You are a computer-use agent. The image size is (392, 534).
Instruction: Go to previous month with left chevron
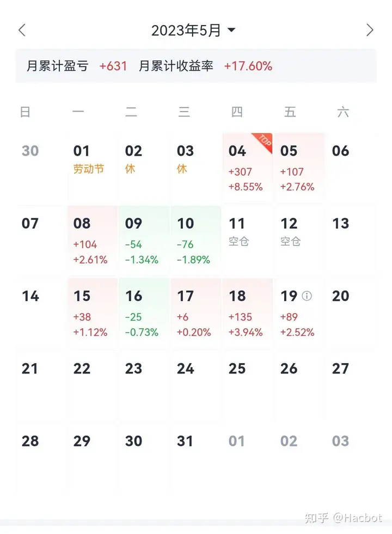coord(22,30)
